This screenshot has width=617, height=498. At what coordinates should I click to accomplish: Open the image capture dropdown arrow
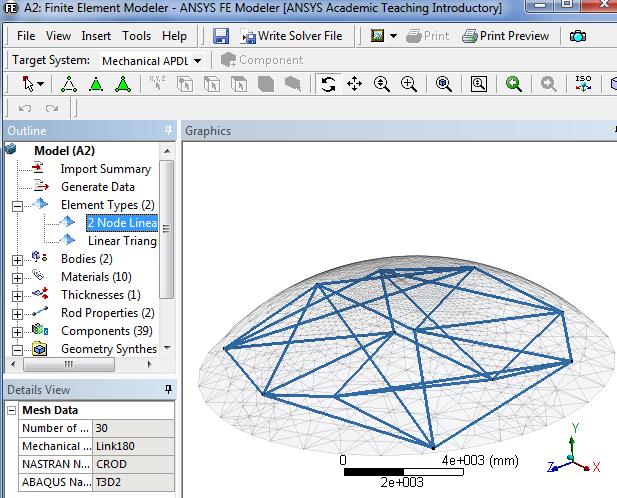coord(393,36)
